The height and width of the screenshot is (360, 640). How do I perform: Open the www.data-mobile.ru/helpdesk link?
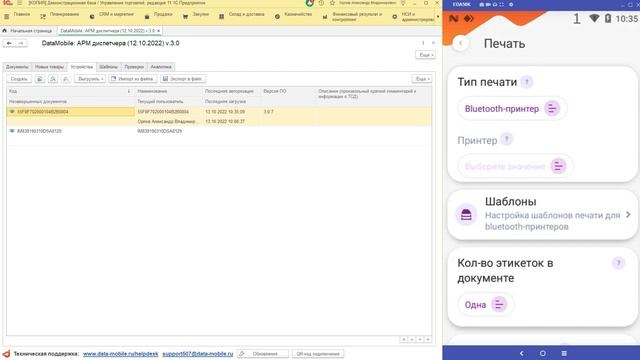click(x=120, y=354)
